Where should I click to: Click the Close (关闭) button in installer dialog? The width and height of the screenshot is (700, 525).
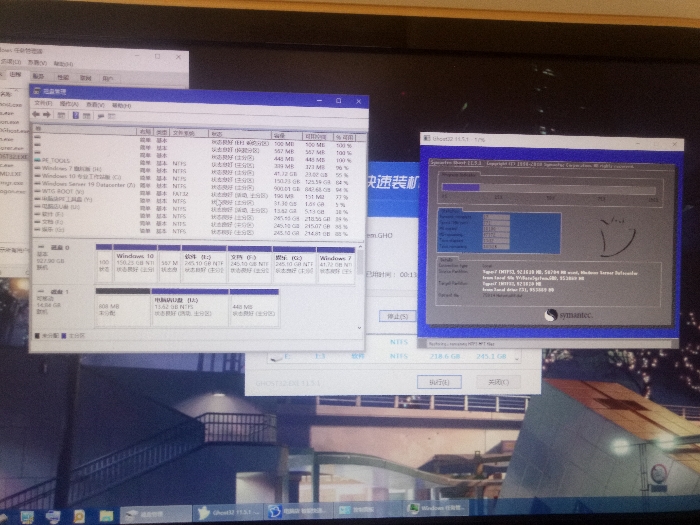click(x=498, y=381)
